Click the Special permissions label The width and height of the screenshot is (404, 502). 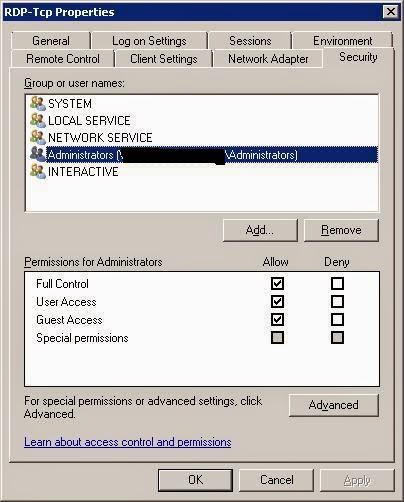click(82, 338)
